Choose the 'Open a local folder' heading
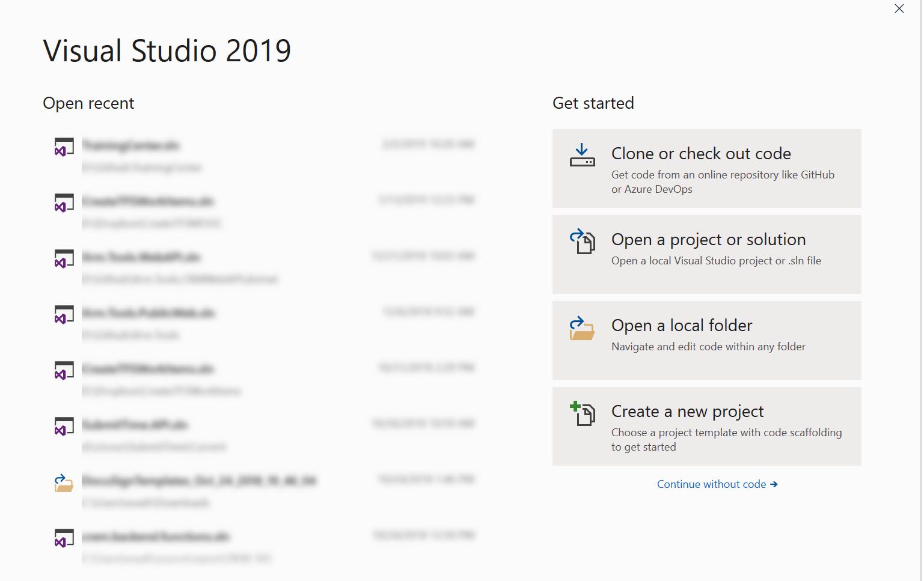Viewport: 924px width, 581px height. click(682, 326)
